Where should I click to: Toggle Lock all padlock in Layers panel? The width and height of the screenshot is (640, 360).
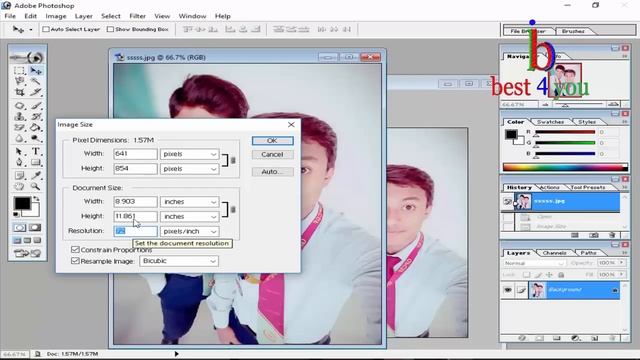pyautogui.click(x=561, y=275)
